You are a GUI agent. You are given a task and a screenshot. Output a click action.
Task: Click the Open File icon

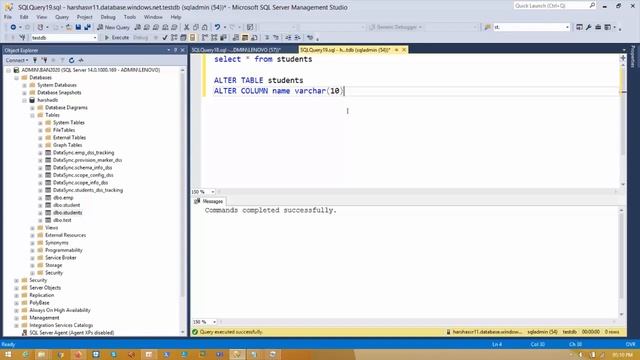point(69,27)
